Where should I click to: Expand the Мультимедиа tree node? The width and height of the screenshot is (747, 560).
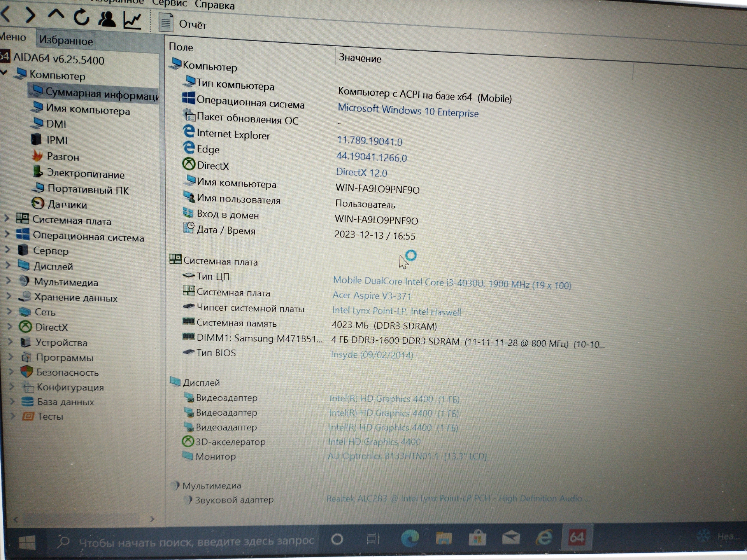click(x=8, y=280)
